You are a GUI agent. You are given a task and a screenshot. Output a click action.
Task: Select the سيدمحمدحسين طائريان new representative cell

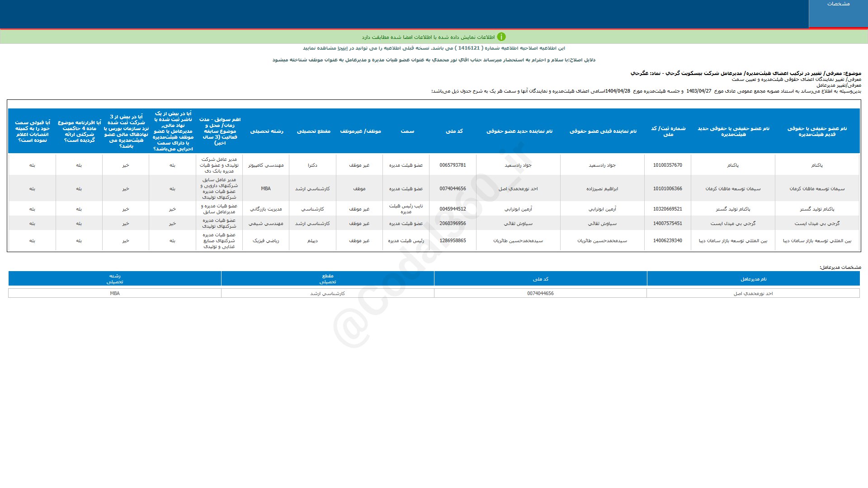(x=518, y=241)
